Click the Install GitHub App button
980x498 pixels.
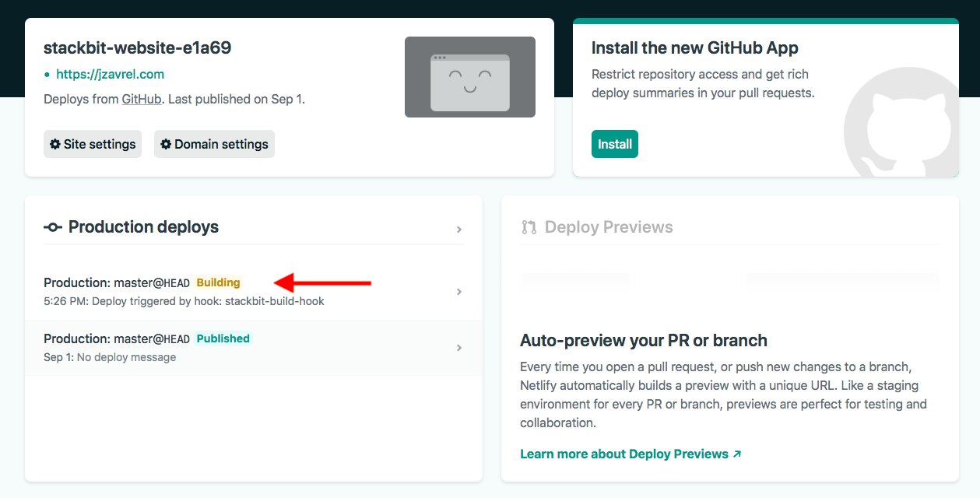615,144
